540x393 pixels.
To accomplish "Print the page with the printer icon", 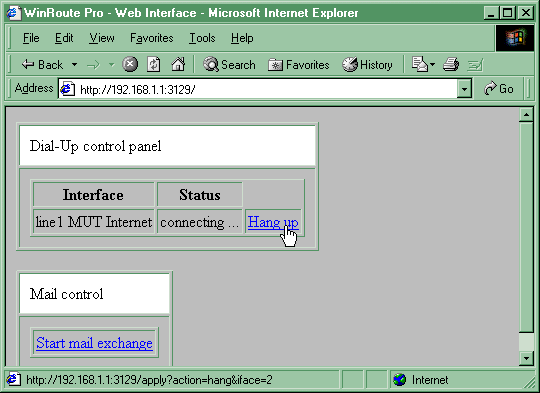I will click(451, 64).
